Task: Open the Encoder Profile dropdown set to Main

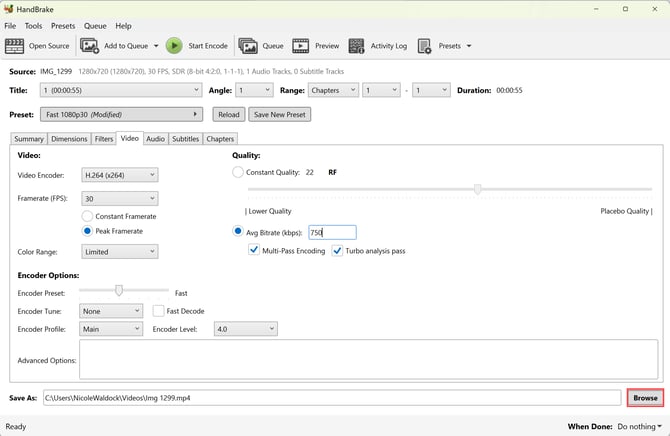Action: pyautogui.click(x=111, y=329)
